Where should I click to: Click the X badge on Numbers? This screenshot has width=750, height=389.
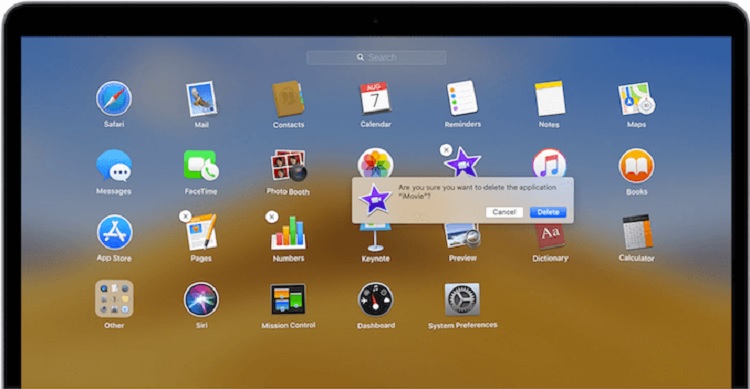click(x=272, y=217)
